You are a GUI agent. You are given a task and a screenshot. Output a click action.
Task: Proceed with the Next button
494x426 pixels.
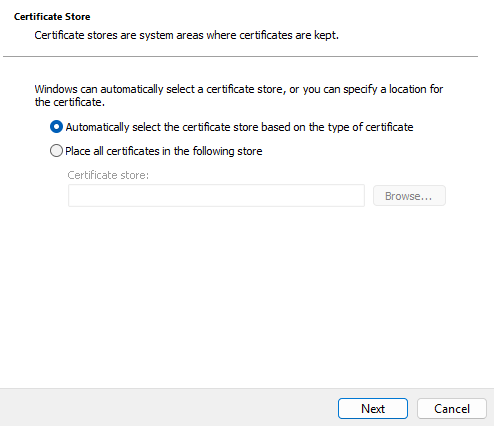pos(373,408)
